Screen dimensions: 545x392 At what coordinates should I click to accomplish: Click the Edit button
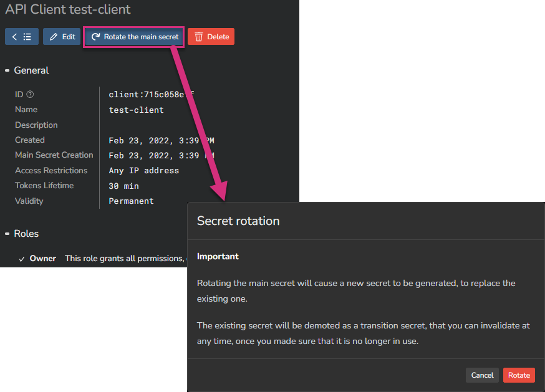click(x=61, y=36)
